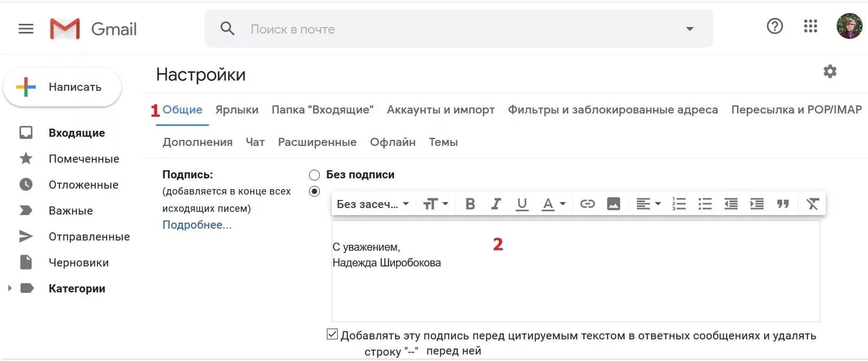Insert a link using the link icon
Screen dimensions: 868x361
[x=587, y=204]
